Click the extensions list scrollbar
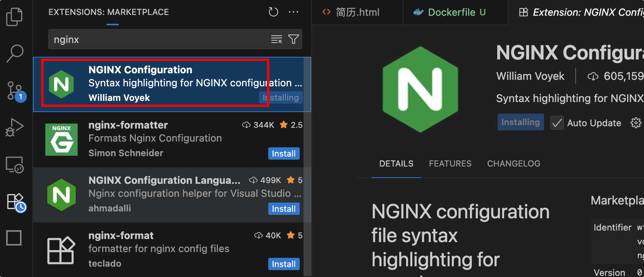 pos(307,167)
